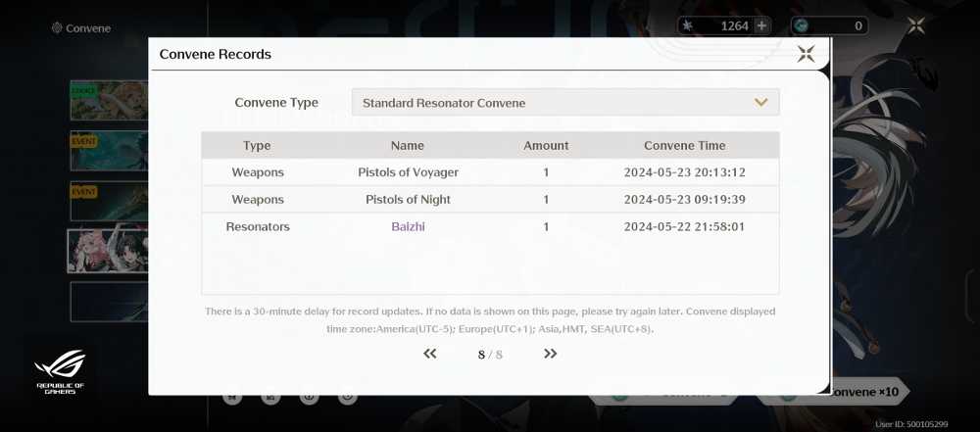
Task: Click the Weapons cell in Pistols of Voyager row
Action: (x=258, y=172)
